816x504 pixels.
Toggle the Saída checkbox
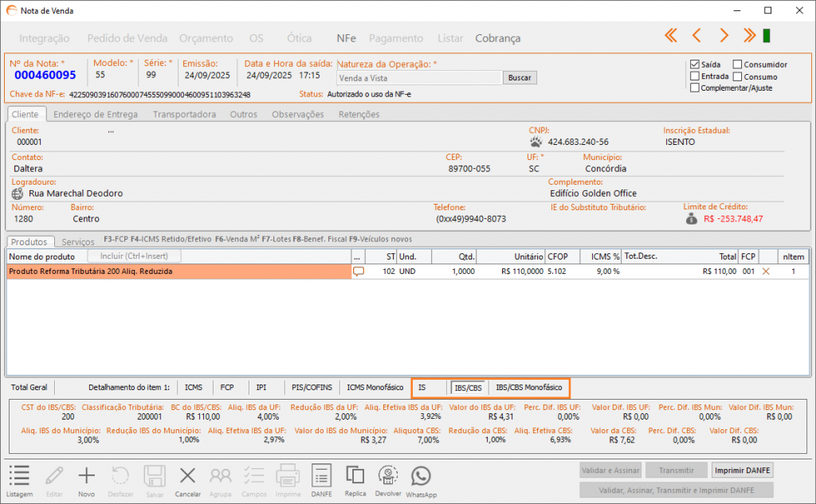tap(695, 64)
